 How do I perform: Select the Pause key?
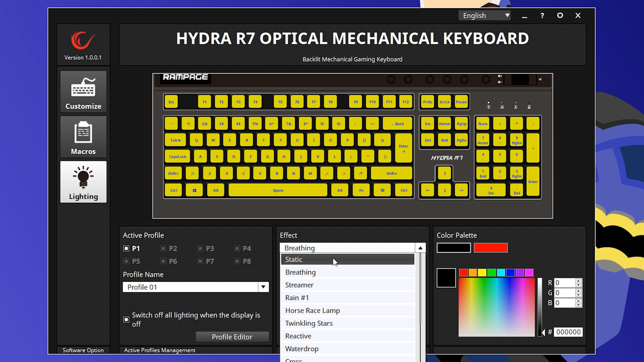pos(461,102)
